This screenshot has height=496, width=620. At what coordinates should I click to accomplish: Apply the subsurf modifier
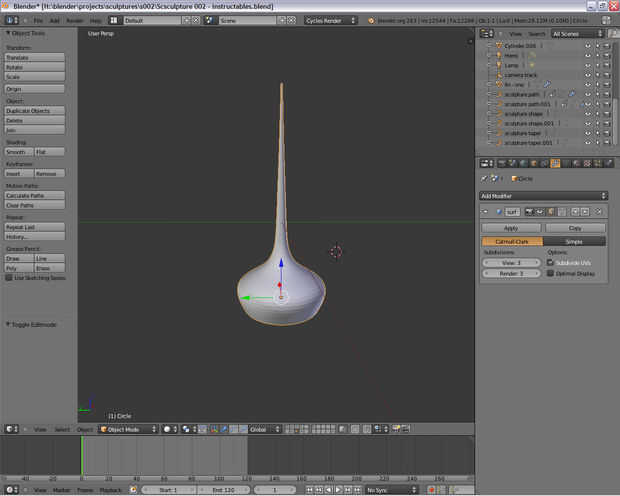coord(511,228)
